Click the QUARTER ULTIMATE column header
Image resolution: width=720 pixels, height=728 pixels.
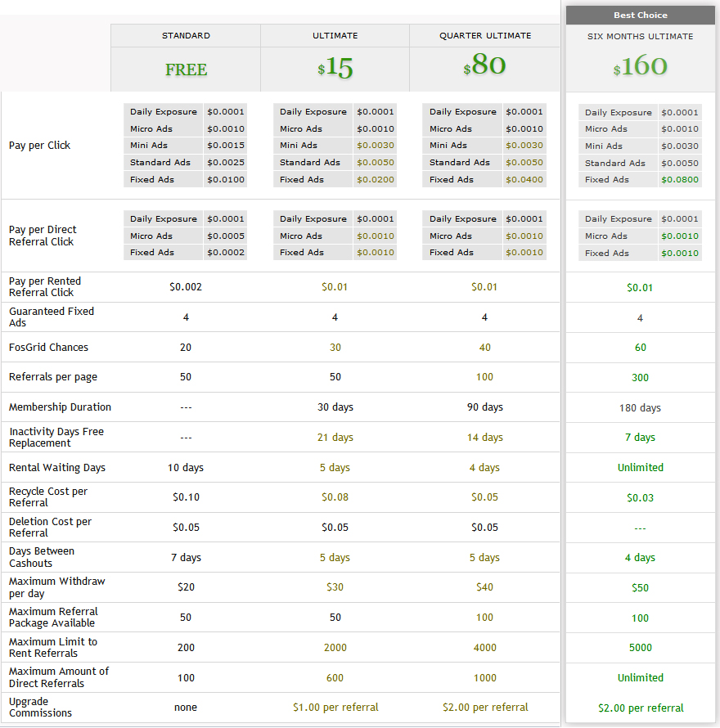[x=484, y=36]
